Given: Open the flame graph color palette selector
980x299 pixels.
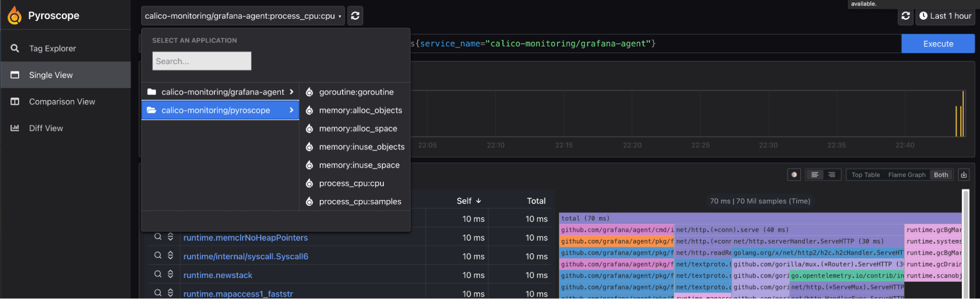Looking at the screenshot, I should [794, 174].
